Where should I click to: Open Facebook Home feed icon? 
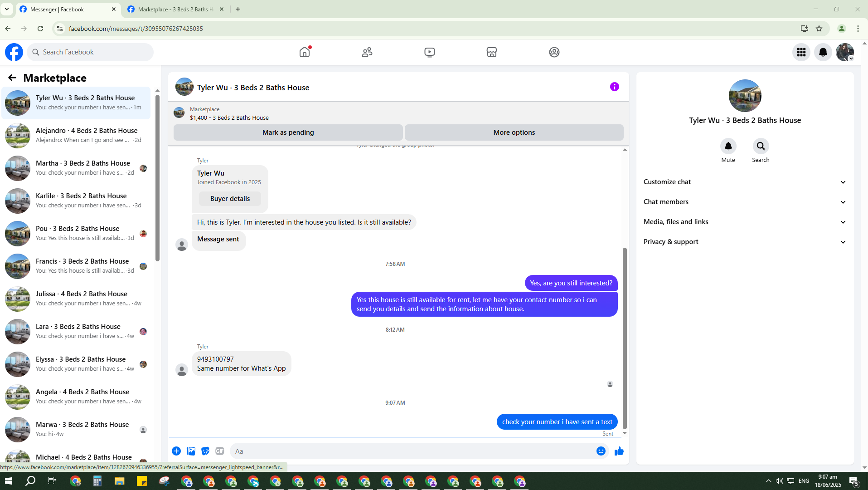tap(305, 52)
